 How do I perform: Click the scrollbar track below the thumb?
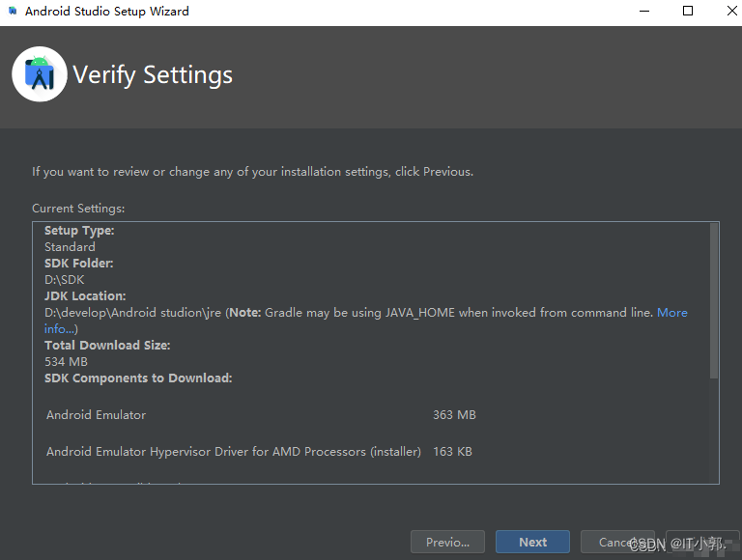click(x=714, y=431)
